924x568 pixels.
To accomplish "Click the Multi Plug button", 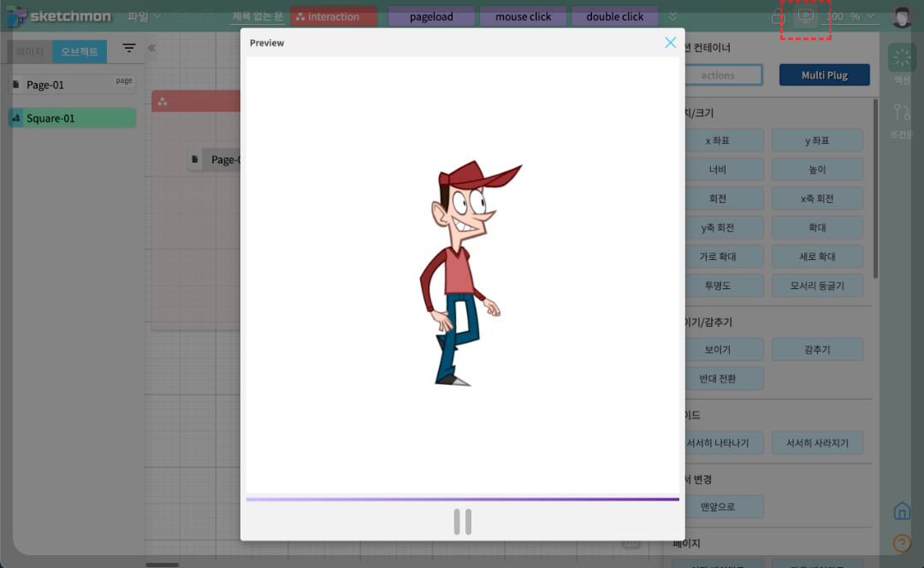I will point(825,74).
